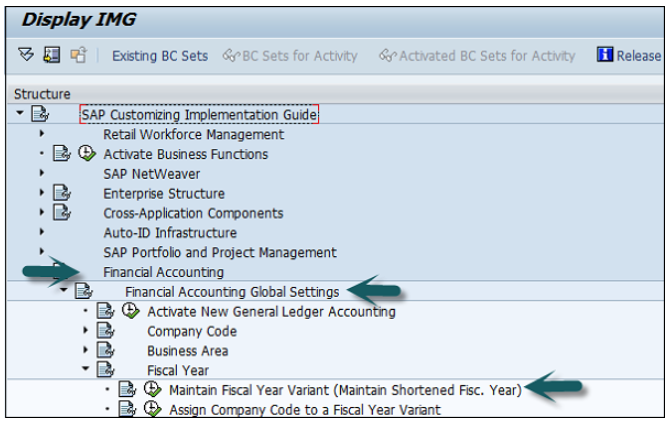Collapse the SAP Customizing Implementation Guide root
This screenshot has height=422, width=671.
coord(20,115)
